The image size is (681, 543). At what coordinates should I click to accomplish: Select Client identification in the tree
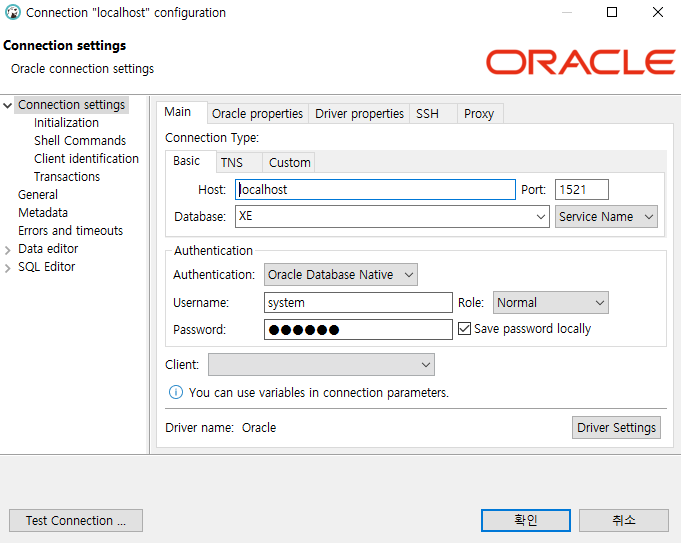(86, 159)
